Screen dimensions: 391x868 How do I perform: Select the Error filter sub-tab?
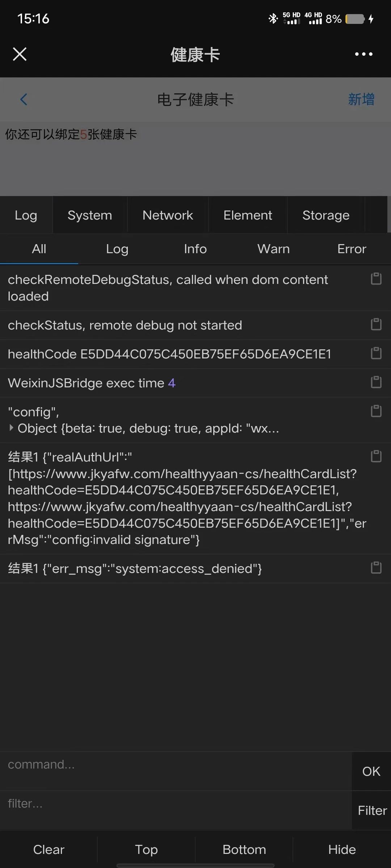pyautogui.click(x=352, y=249)
